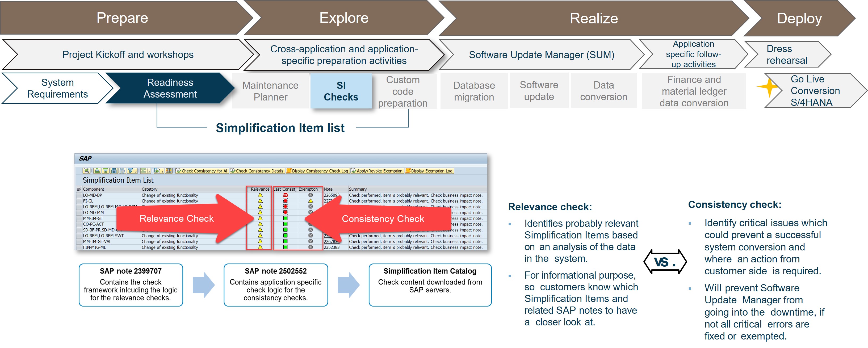Select the Readiness Assessment phase step
Viewport: 868px width, 348px height.
click(170, 88)
